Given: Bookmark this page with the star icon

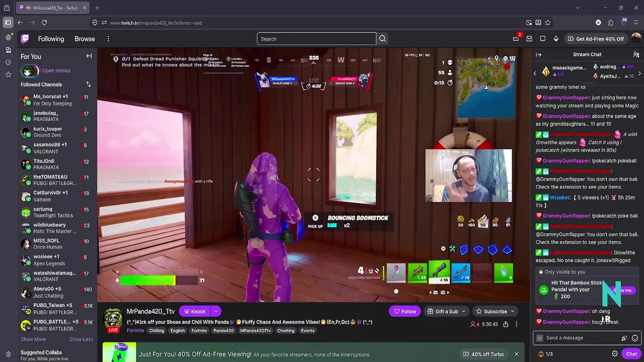Looking at the screenshot, I should click(547, 23).
